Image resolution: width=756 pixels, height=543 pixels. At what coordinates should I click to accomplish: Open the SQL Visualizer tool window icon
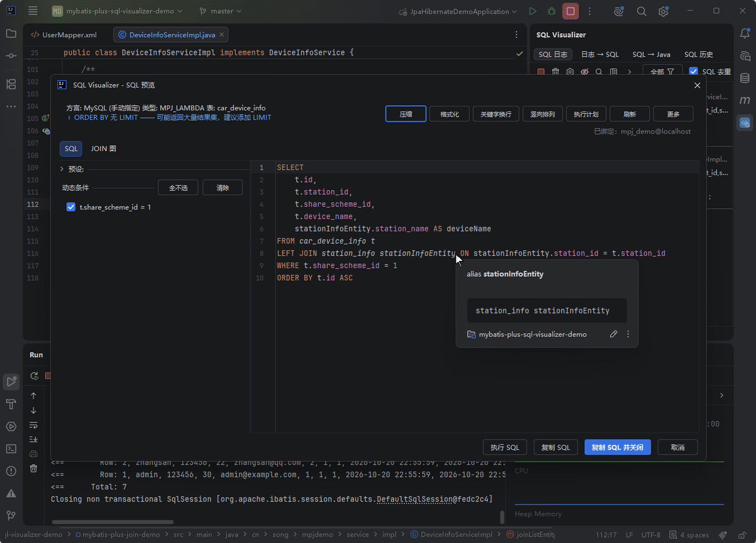(745, 123)
